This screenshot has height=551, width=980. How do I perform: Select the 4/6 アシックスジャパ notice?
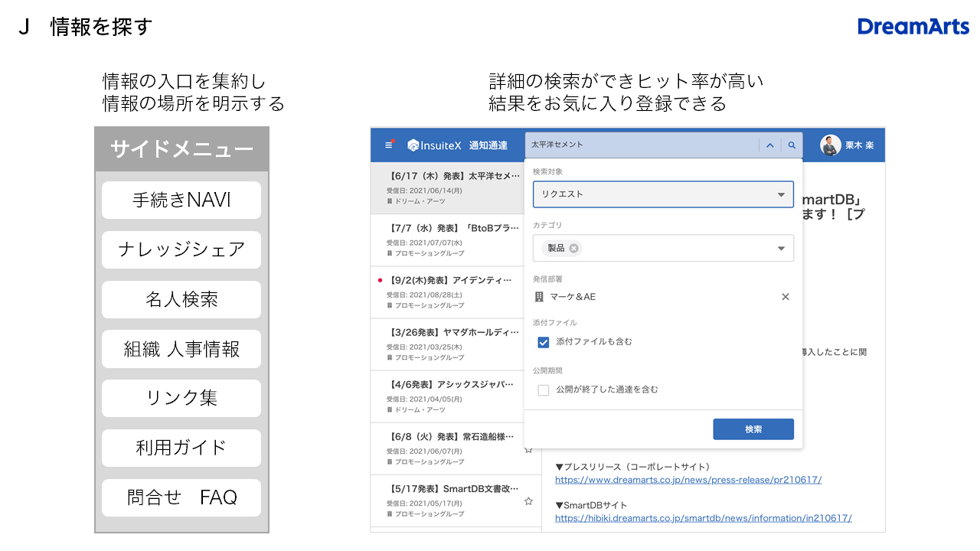click(447, 396)
